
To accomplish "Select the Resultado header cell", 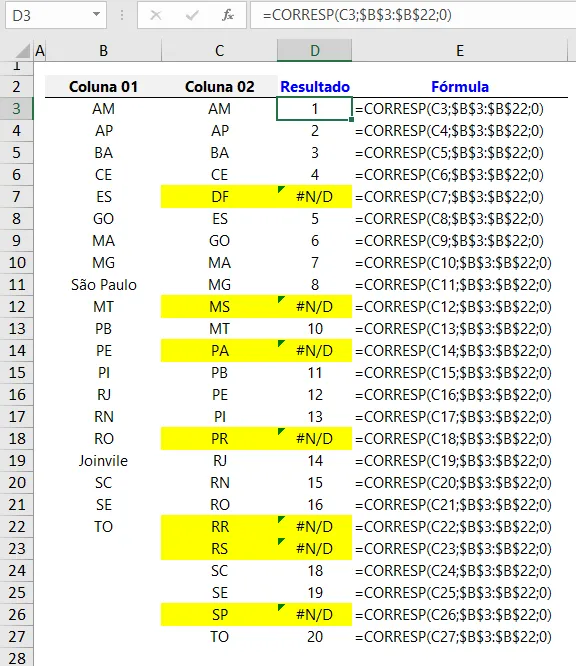I will click(314, 87).
